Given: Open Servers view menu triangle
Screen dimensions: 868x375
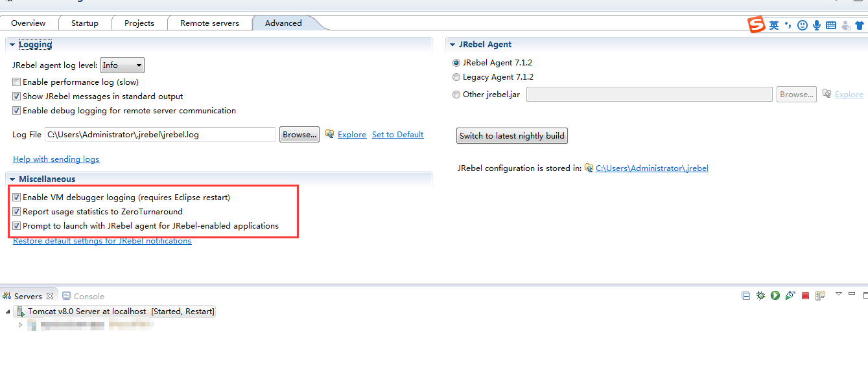Looking at the screenshot, I should pyautogui.click(x=838, y=294).
